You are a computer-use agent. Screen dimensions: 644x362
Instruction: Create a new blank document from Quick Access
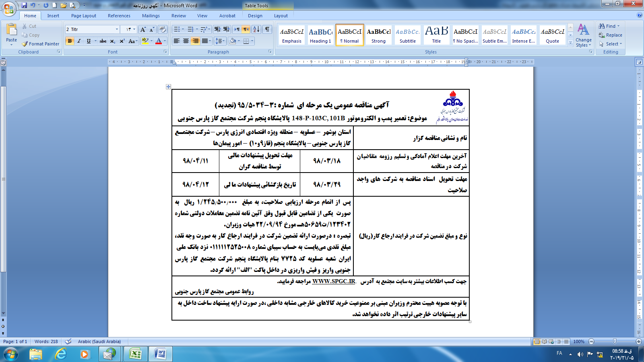coord(54,5)
